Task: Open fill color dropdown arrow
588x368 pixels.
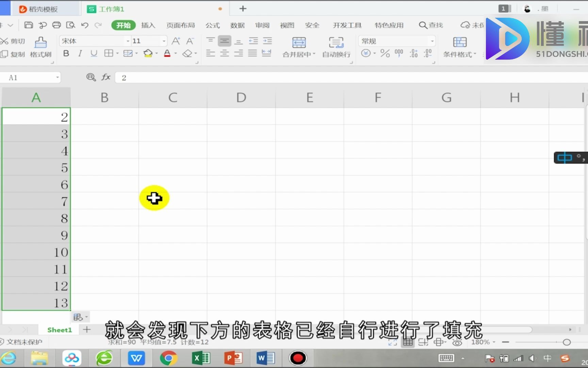Action: click(x=157, y=53)
